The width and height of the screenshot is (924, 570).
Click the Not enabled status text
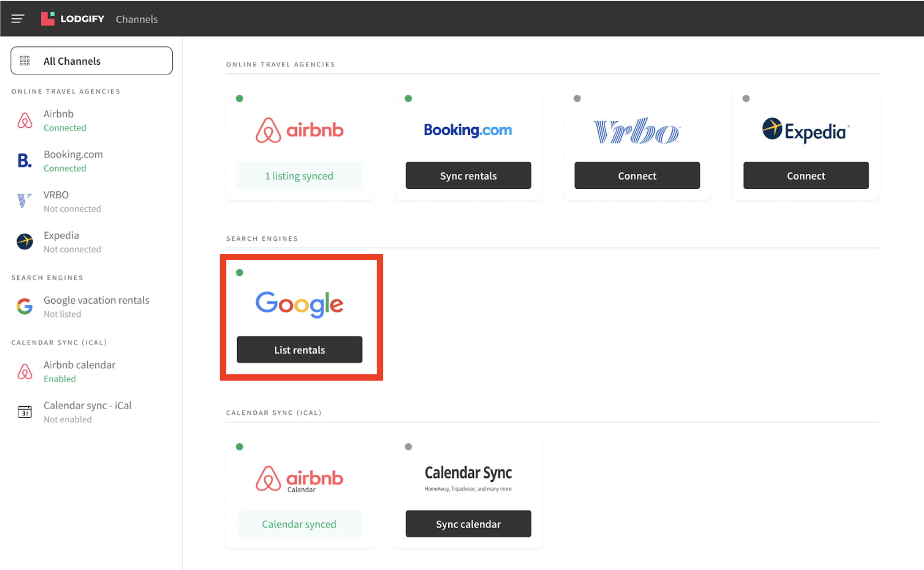68,419
